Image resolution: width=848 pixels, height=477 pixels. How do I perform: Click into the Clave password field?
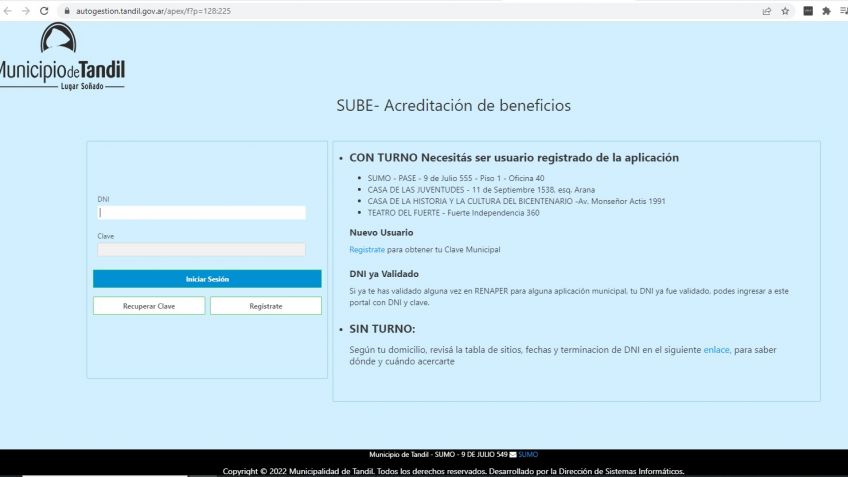201,249
